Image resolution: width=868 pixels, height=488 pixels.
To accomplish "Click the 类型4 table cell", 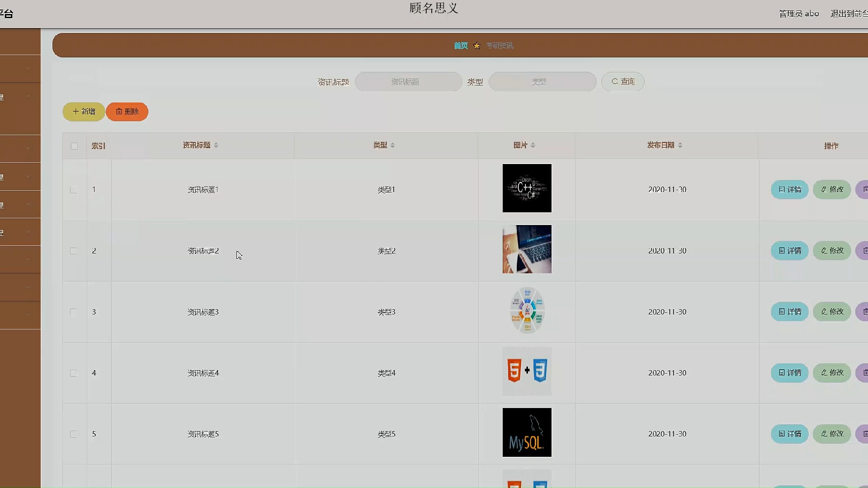I will point(387,373).
